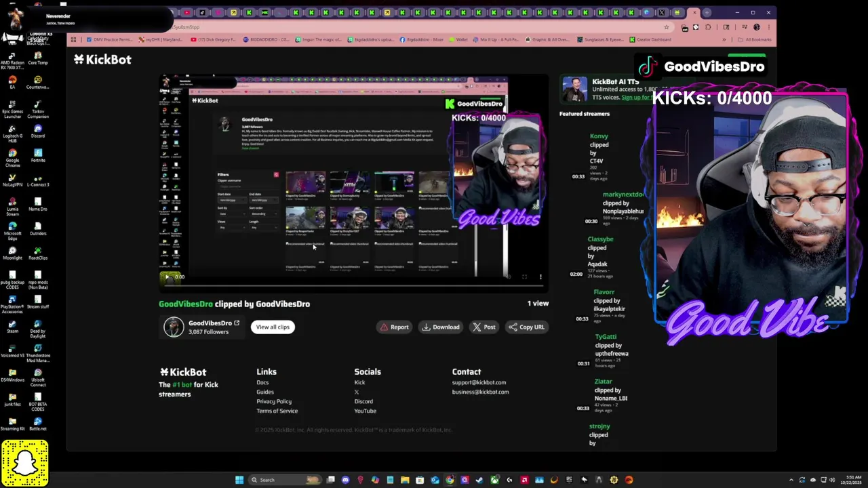Email business@kickbot.com
This screenshot has width=868, height=488.
pos(480,392)
